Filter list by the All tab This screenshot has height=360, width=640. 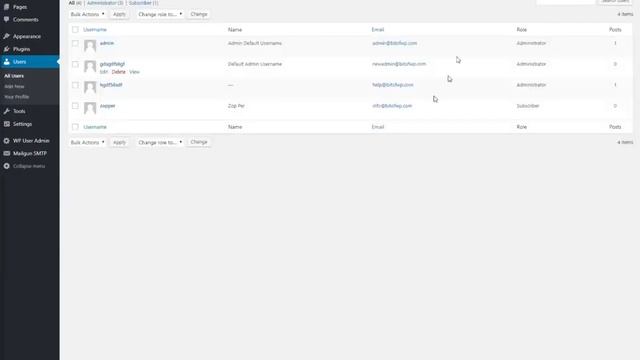[x=72, y=3]
